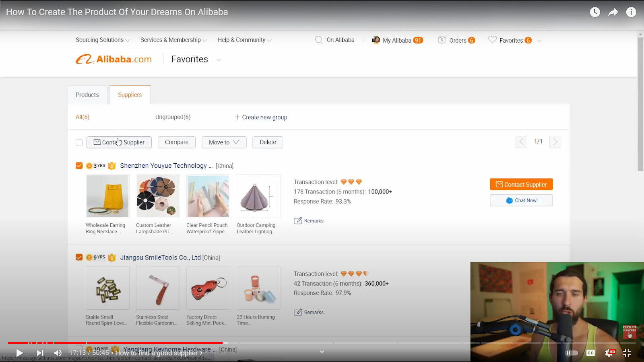Toggle the autoplay switch
Image resolution: width=644 pixels, height=362 pixels.
click(x=572, y=353)
